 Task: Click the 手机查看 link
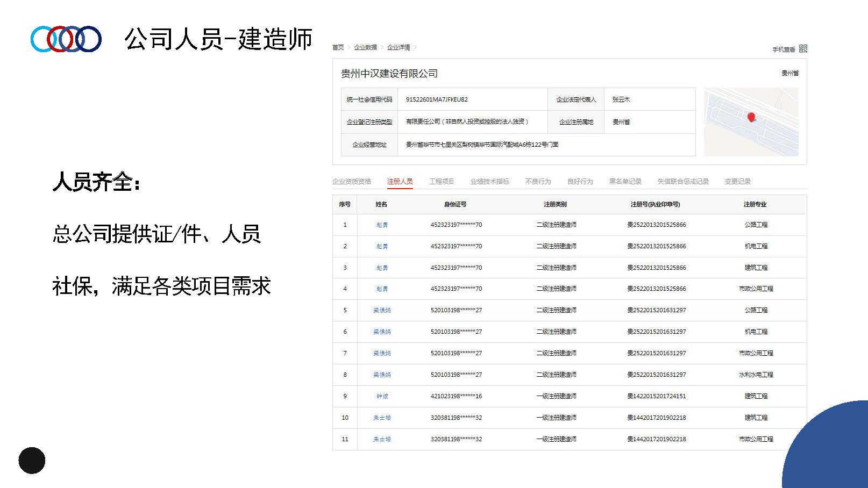click(784, 49)
